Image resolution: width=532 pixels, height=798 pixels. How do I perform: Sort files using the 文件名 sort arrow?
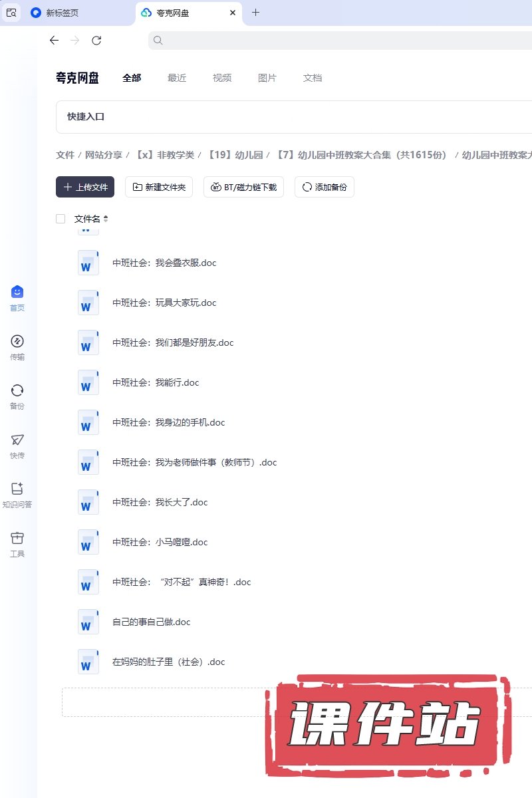click(105, 219)
